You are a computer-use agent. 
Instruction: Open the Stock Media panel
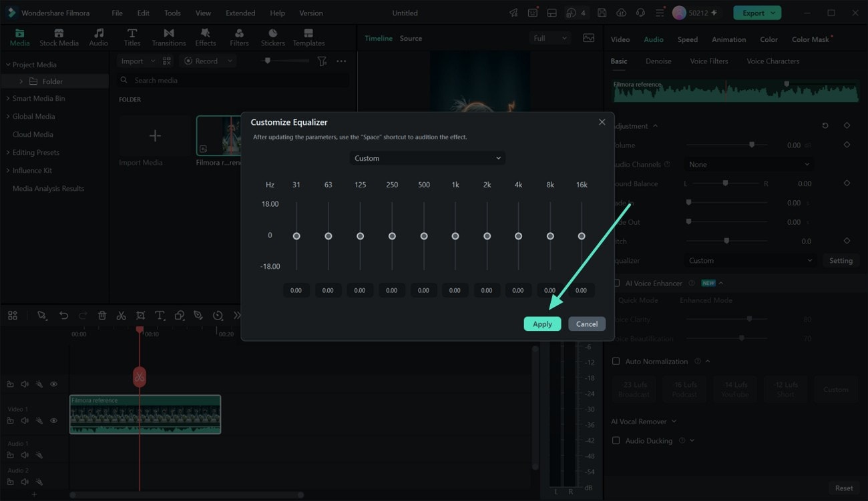pyautogui.click(x=59, y=37)
